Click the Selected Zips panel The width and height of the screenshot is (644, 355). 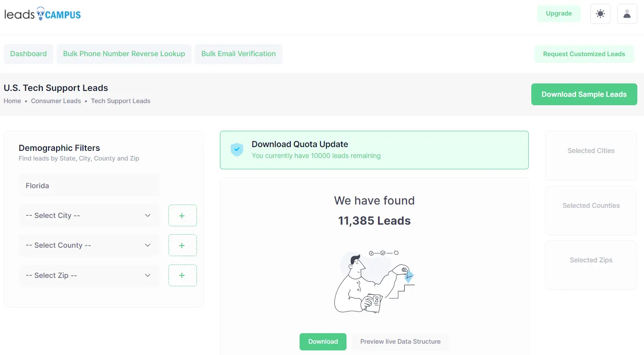pyautogui.click(x=591, y=265)
